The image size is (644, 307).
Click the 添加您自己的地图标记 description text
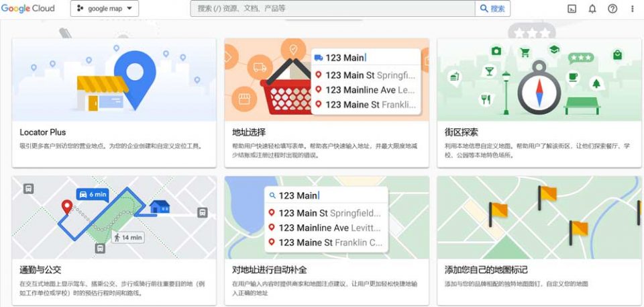pyautogui.click(x=517, y=284)
